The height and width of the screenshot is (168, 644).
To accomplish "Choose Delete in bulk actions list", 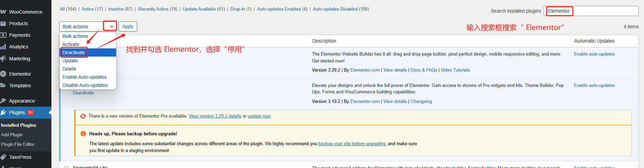I will (88, 69).
